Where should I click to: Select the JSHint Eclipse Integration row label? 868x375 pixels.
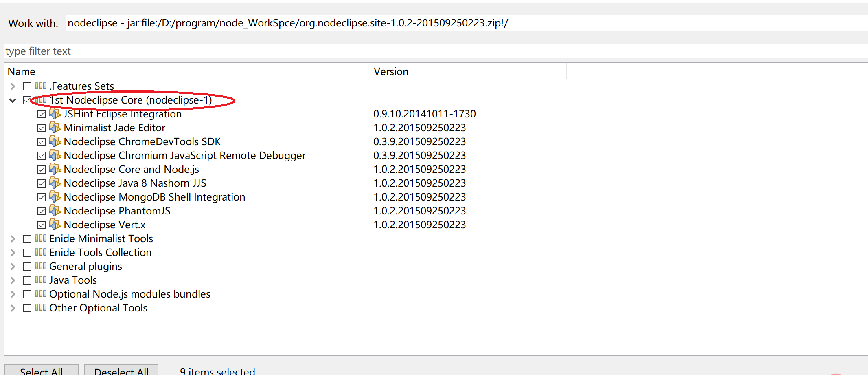123,114
